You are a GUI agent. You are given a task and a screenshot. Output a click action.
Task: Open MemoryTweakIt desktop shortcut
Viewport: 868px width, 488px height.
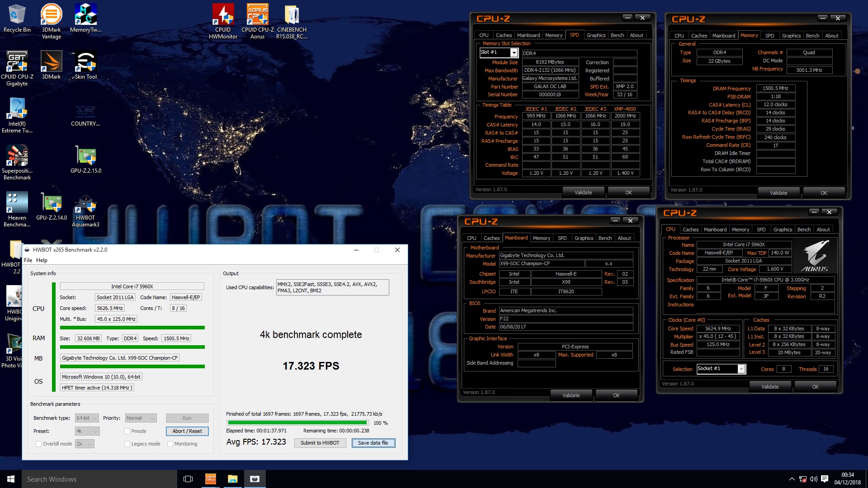(85, 19)
